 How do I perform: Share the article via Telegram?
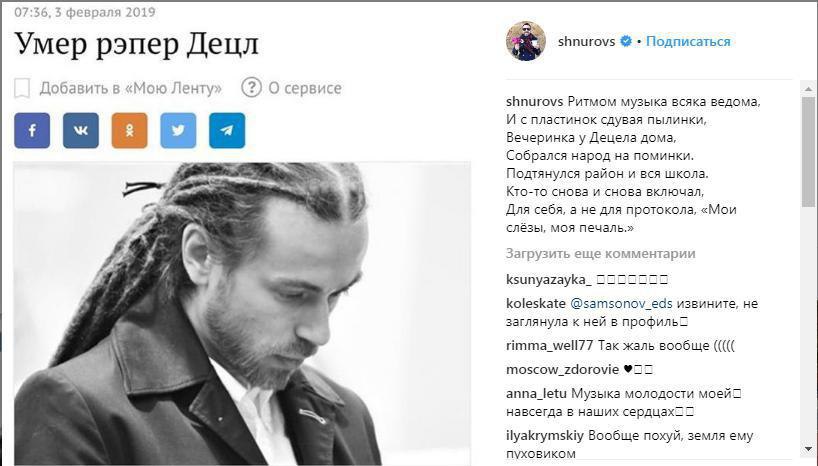pos(227,130)
